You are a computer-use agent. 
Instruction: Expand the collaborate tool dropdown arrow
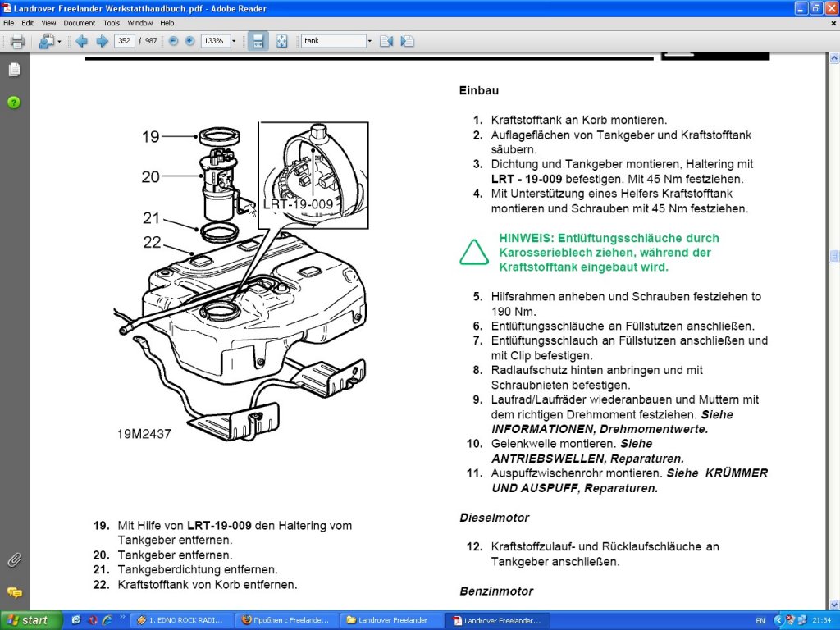click(59, 41)
